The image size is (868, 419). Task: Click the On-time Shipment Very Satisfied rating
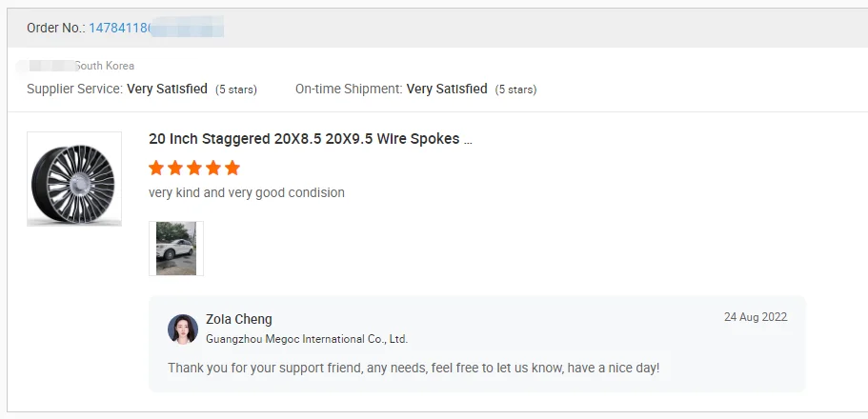click(447, 89)
